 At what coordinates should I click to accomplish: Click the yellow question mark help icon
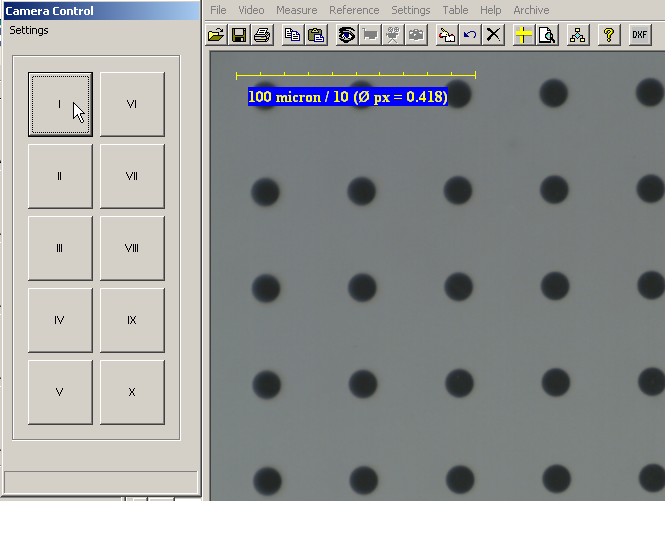pyautogui.click(x=608, y=35)
